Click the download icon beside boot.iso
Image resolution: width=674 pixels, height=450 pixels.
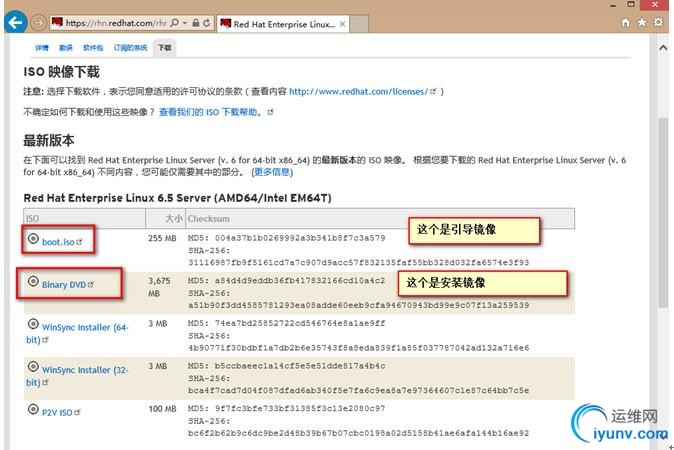click(33, 238)
